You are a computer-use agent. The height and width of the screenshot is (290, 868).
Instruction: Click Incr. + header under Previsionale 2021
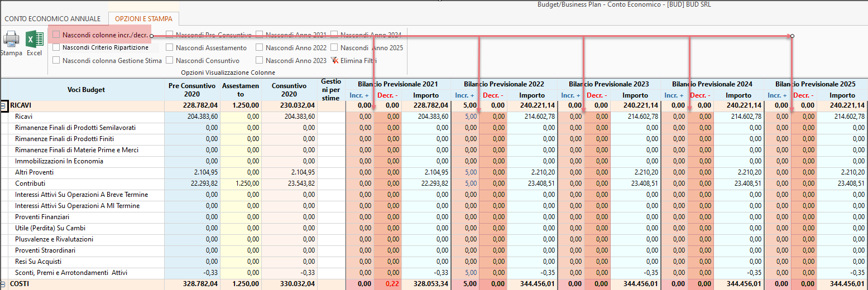[x=360, y=95]
